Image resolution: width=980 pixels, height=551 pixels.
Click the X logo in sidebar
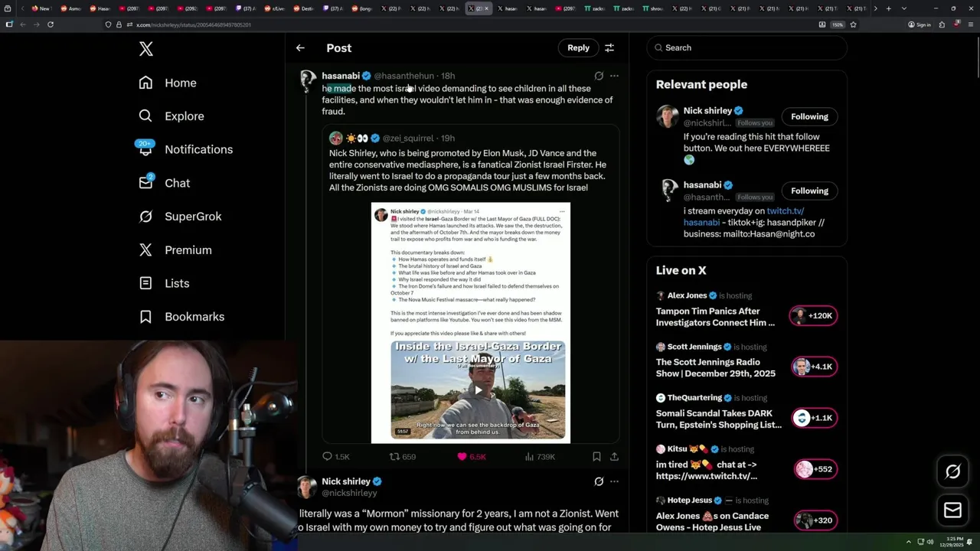click(x=146, y=50)
